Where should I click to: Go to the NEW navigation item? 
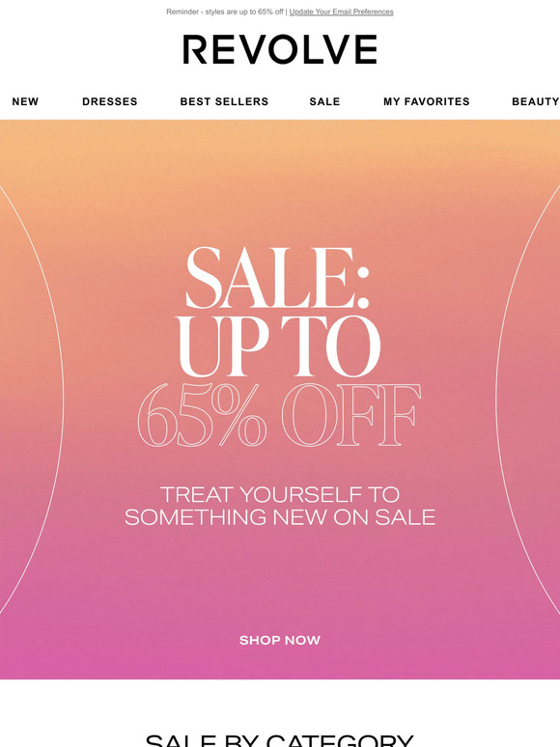(25, 101)
